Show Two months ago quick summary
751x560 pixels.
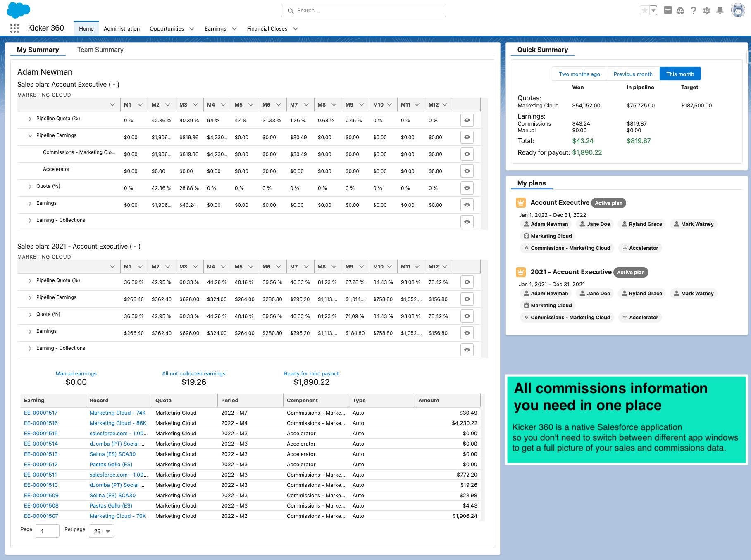579,74
